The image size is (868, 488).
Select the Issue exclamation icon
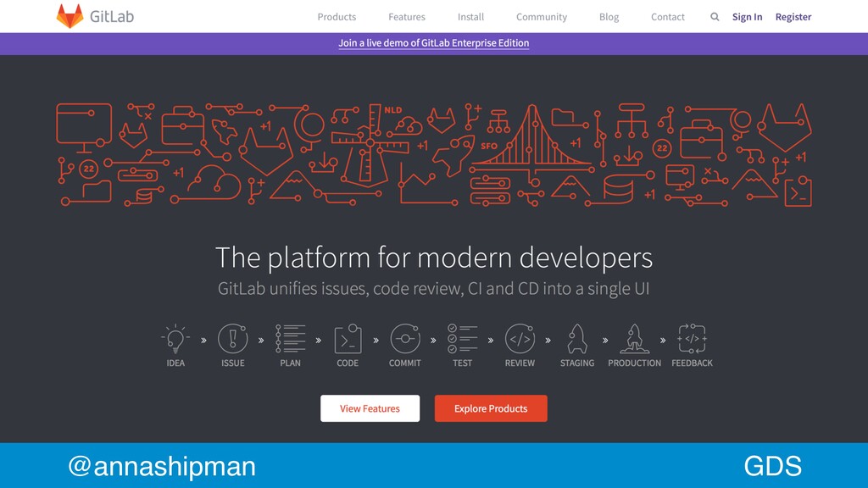(232, 339)
